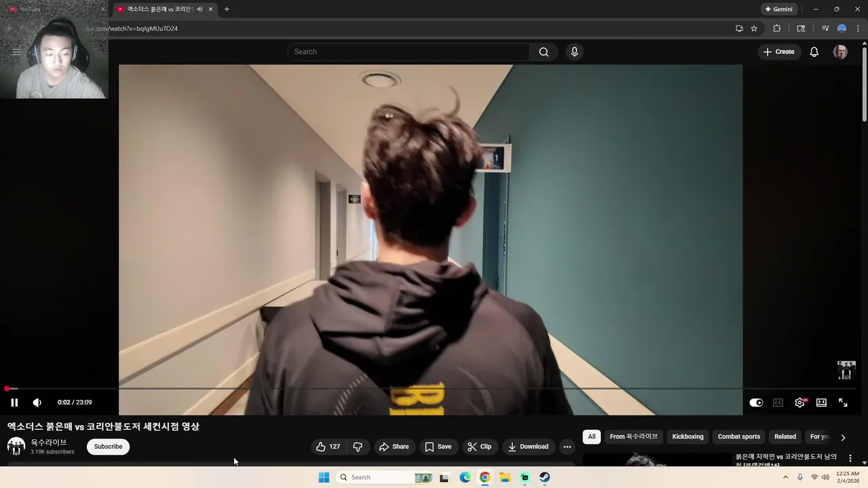Open File Explorer from the taskbar
The width and height of the screenshot is (868, 488).
click(x=505, y=477)
